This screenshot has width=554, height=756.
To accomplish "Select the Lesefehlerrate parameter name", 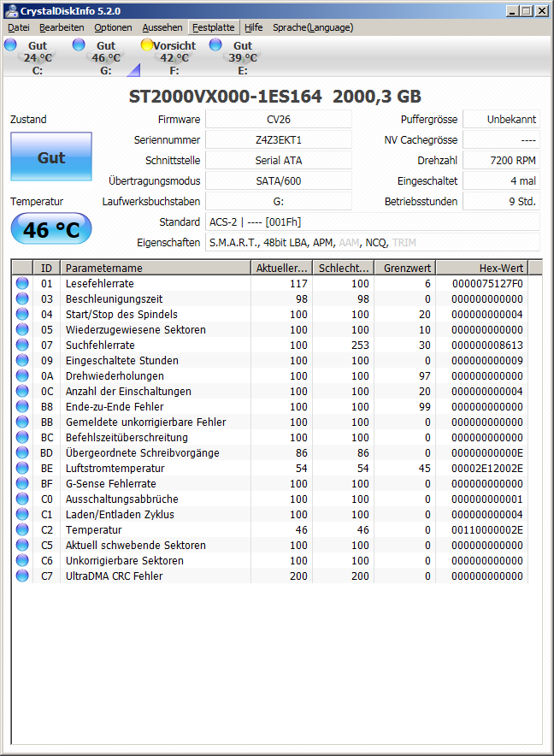I will coord(100,284).
